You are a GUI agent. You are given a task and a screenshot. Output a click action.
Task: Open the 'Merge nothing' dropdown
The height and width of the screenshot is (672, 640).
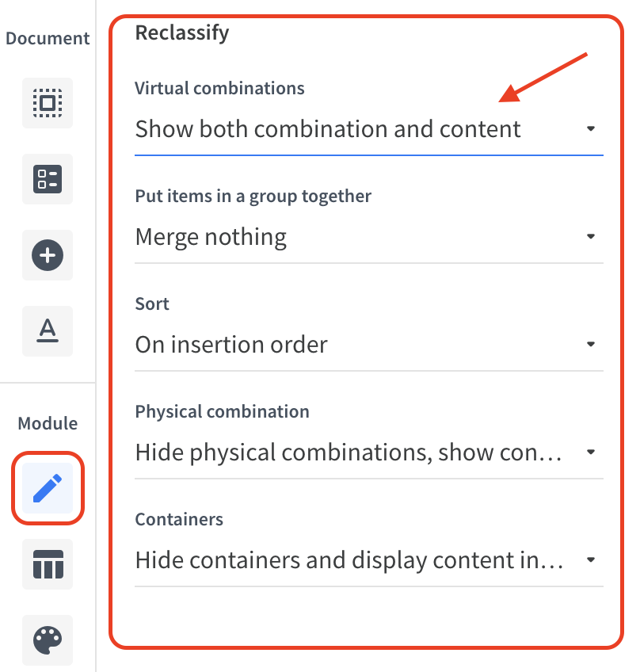click(369, 237)
